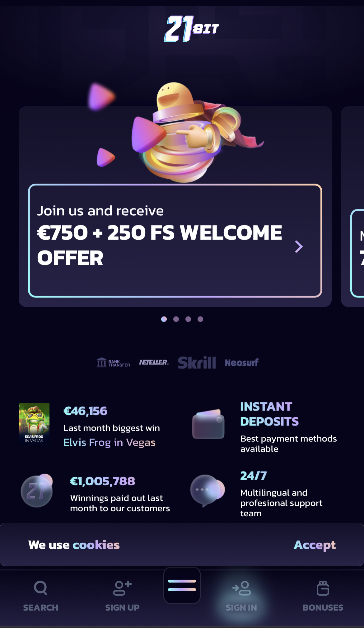Open Elvis Frog in Vegas link

tap(110, 442)
